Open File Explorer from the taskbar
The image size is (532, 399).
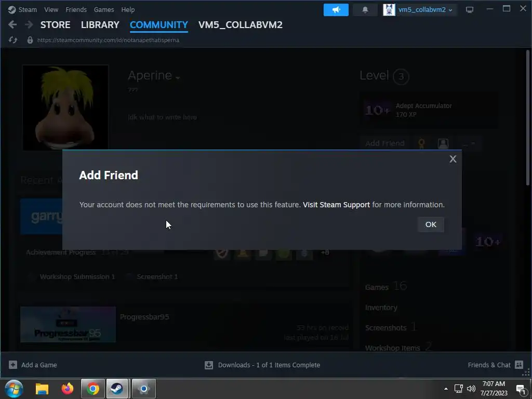(x=42, y=389)
